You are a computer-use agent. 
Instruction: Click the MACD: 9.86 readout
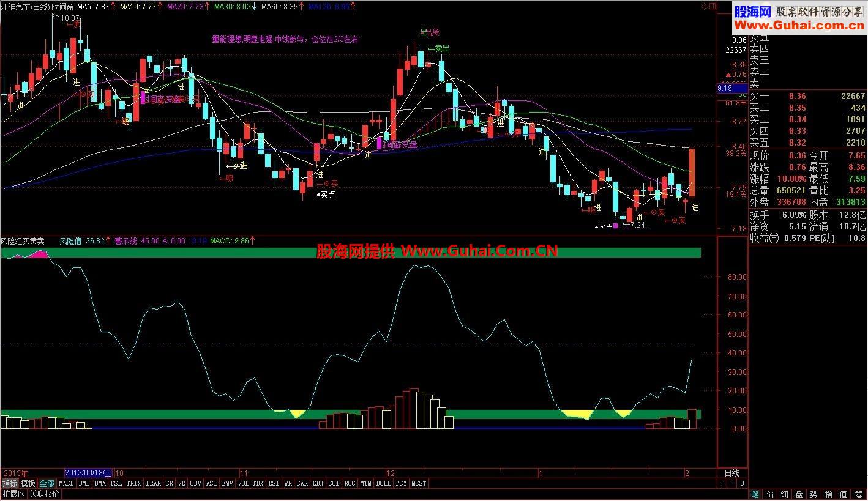pos(230,241)
